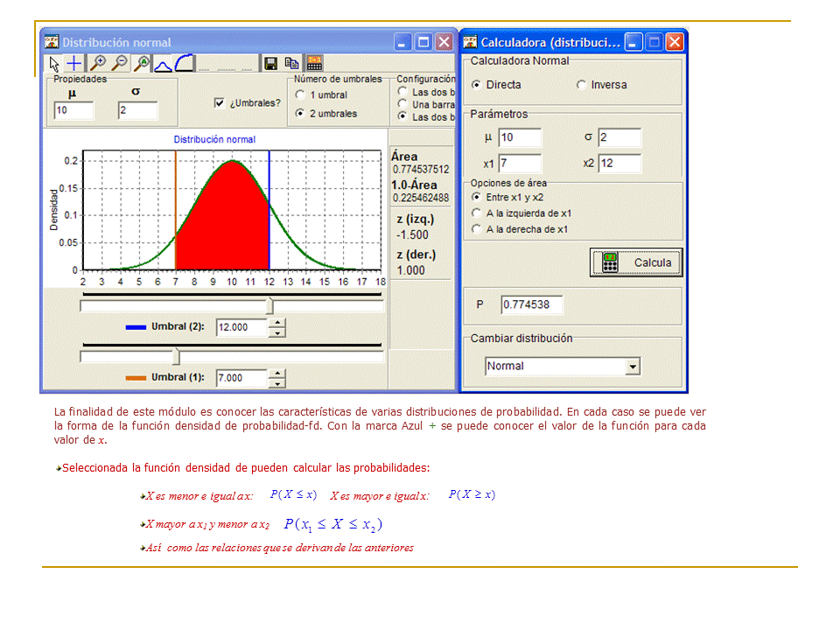Viewport: 840px width, 630px height.
Task: Select the arrow pointer tool
Action: (x=54, y=63)
